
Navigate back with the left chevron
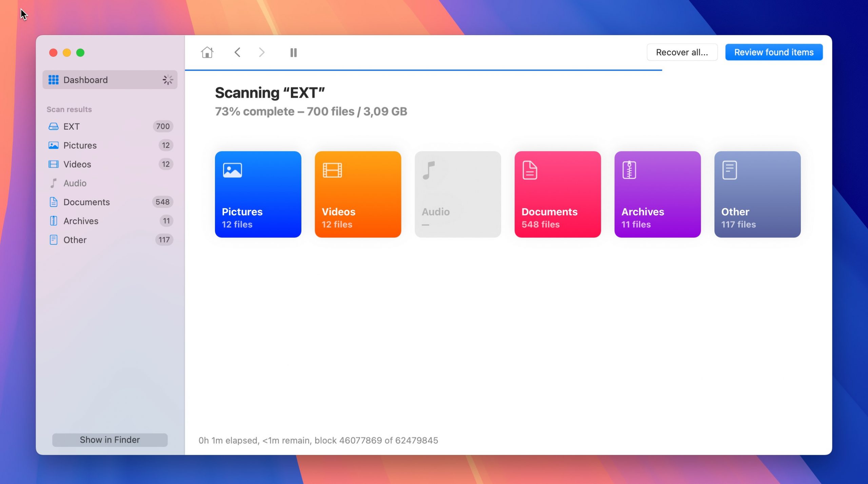tap(237, 53)
